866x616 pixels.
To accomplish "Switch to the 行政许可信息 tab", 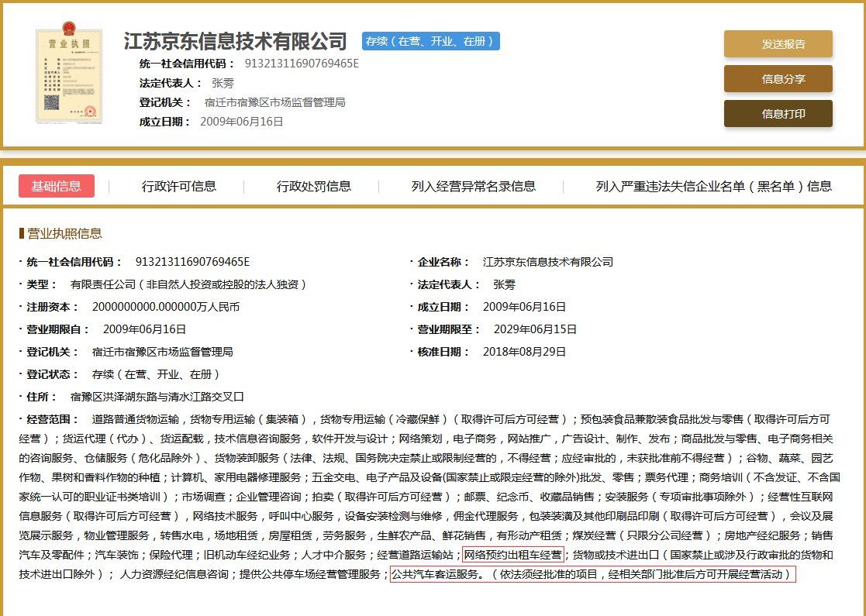I will [x=178, y=186].
